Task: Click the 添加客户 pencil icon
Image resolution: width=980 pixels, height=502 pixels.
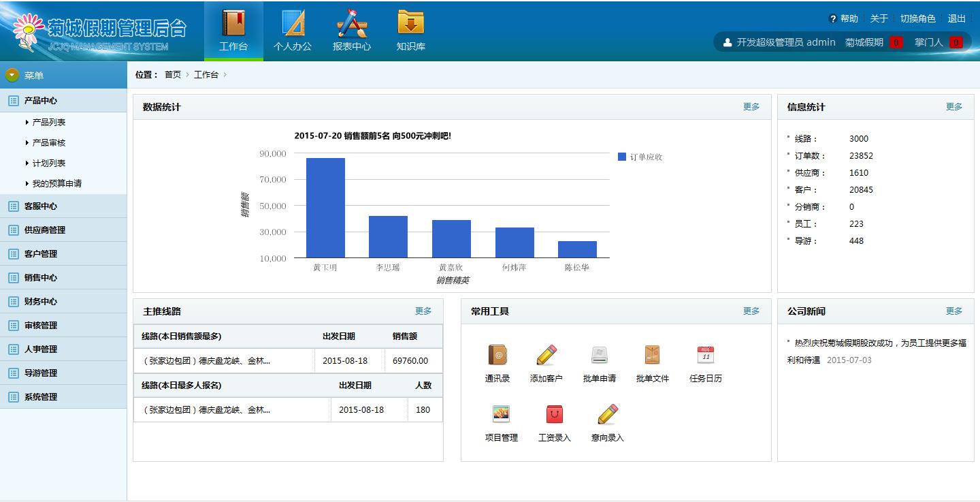Action: point(546,356)
